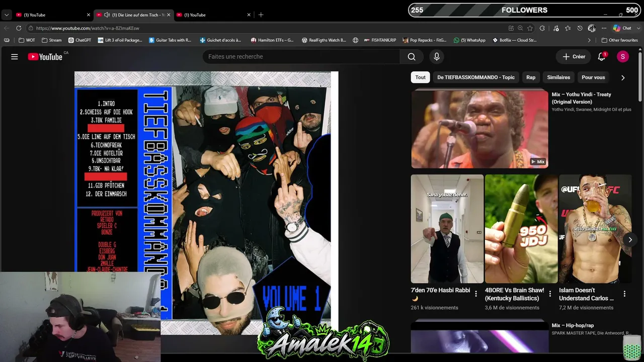Click the YouTube search magnifier button
The width and height of the screenshot is (644, 362).
[x=412, y=57]
